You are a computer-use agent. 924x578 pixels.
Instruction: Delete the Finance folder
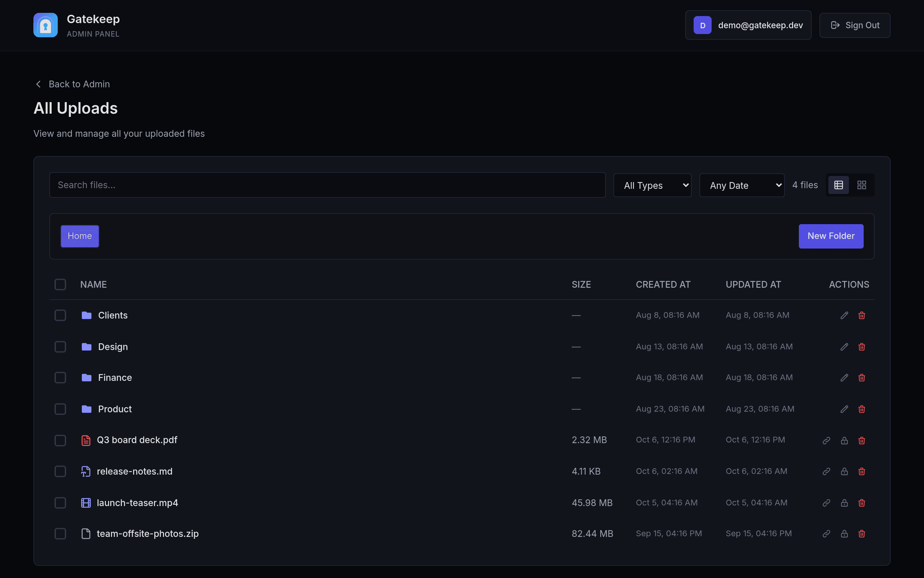tap(862, 378)
